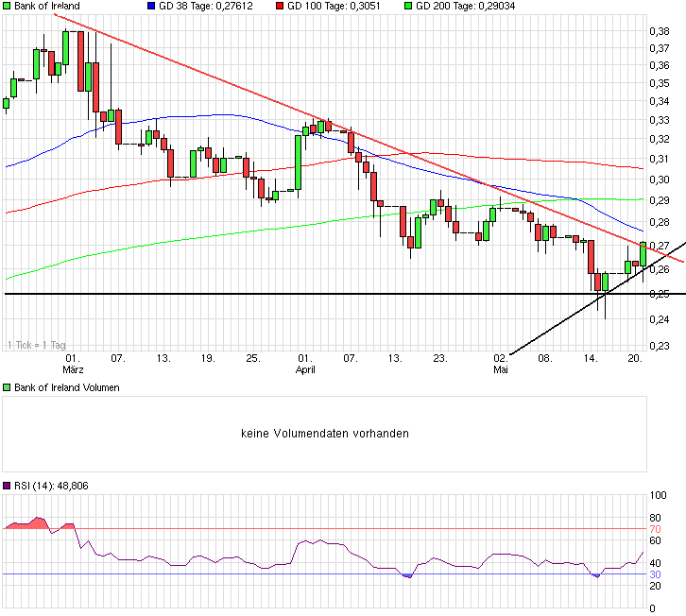Click the green GD 200 Tage legend square
Image resolution: width=686 pixels, height=616 pixels.
point(407,6)
